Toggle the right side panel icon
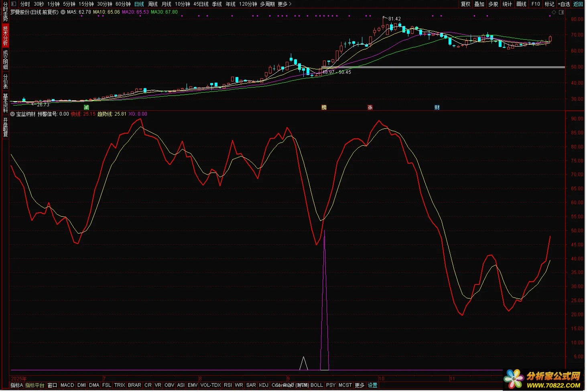This screenshot has width=587, height=392. (561, 12)
